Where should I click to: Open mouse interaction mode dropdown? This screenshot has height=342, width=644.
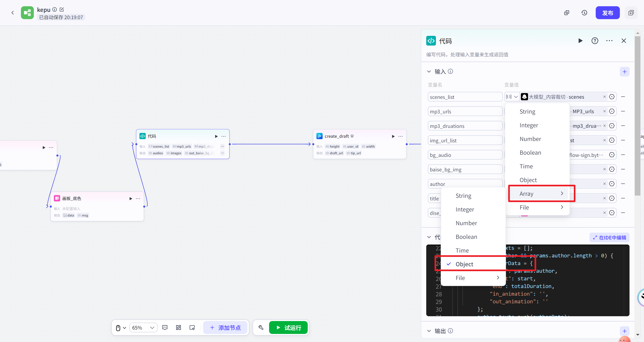(x=121, y=328)
